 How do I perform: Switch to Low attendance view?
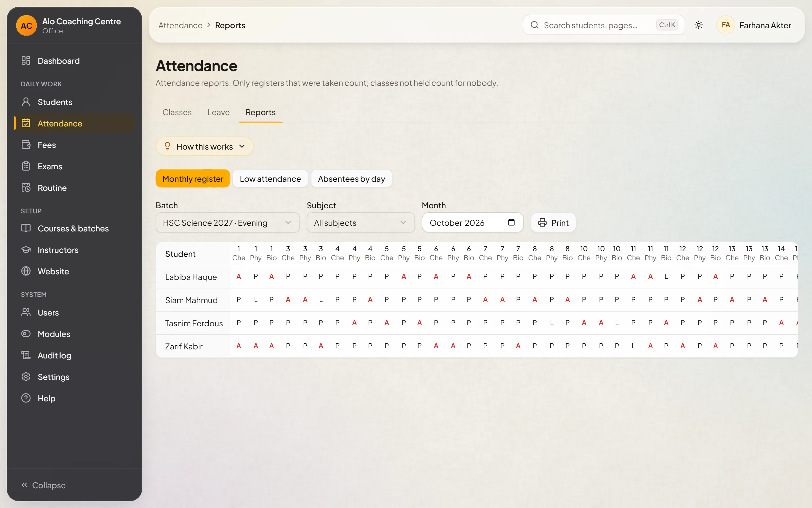270,179
